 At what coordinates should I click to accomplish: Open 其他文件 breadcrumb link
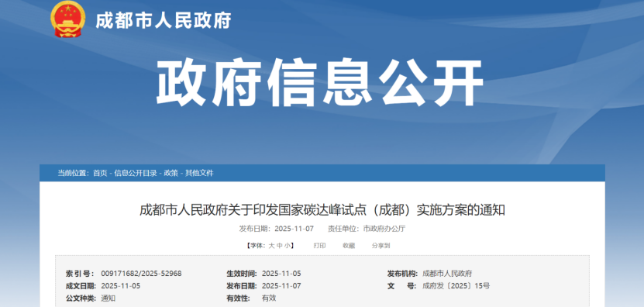click(x=199, y=173)
